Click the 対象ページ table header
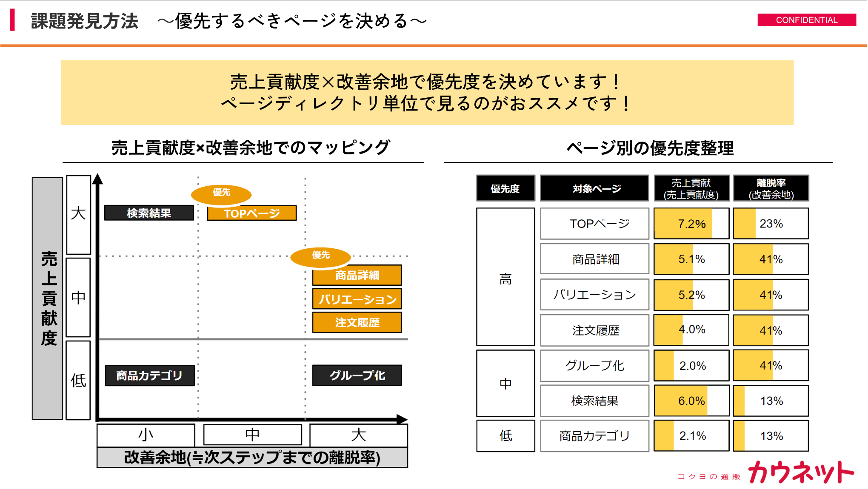Screen dimensions: 868x489 [x=594, y=188]
